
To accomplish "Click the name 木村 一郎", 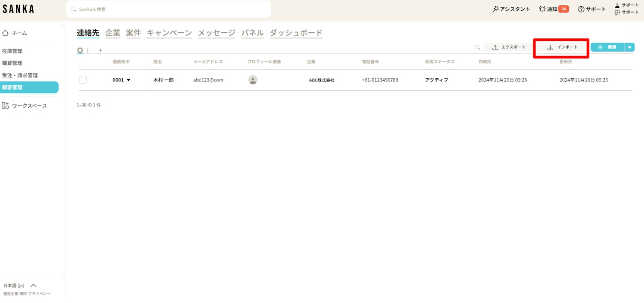I will (163, 80).
